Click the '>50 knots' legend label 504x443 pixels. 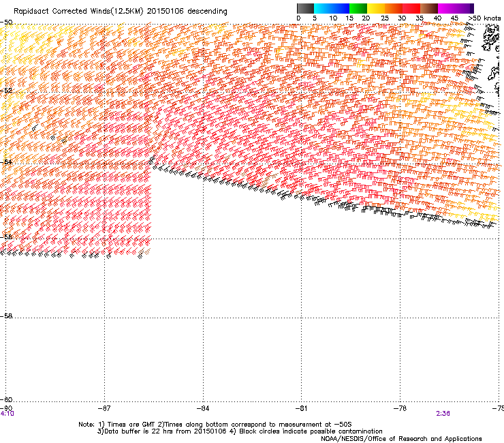tap(484, 18)
